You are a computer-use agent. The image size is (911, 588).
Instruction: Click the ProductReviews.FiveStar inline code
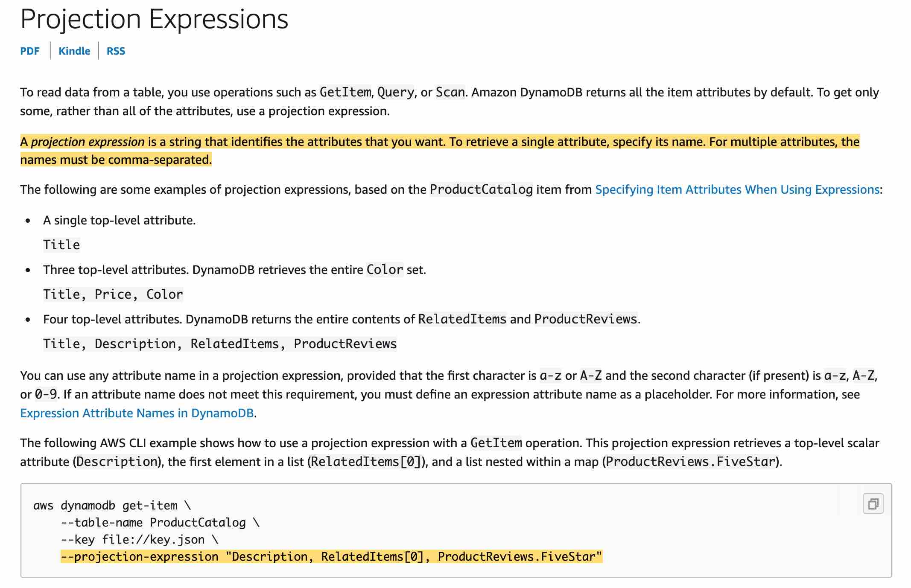coord(690,462)
